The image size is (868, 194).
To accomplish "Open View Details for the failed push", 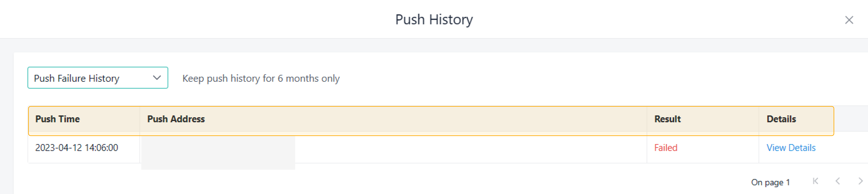I will pyautogui.click(x=791, y=148).
